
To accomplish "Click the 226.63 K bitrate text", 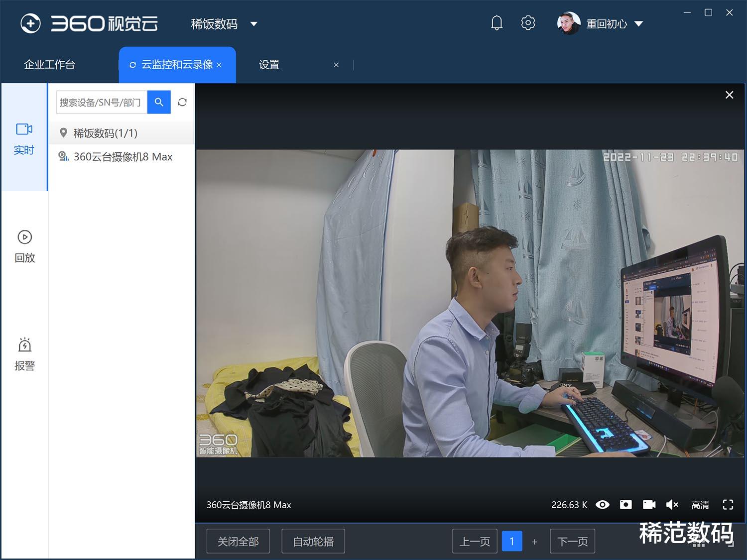I will (x=569, y=505).
